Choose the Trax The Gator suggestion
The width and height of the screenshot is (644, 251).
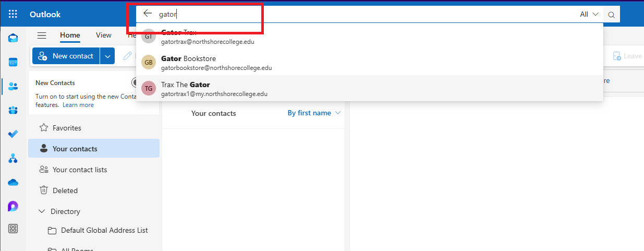point(370,89)
